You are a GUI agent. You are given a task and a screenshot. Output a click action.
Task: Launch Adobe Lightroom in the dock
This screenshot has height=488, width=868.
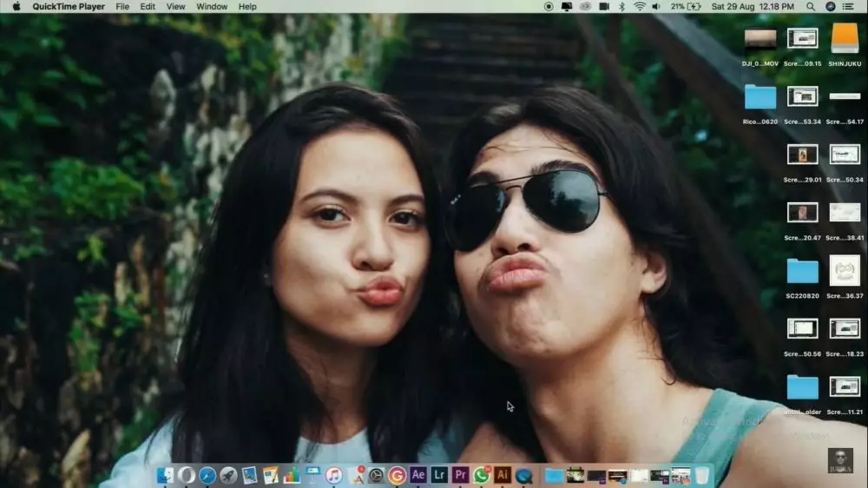(439, 475)
